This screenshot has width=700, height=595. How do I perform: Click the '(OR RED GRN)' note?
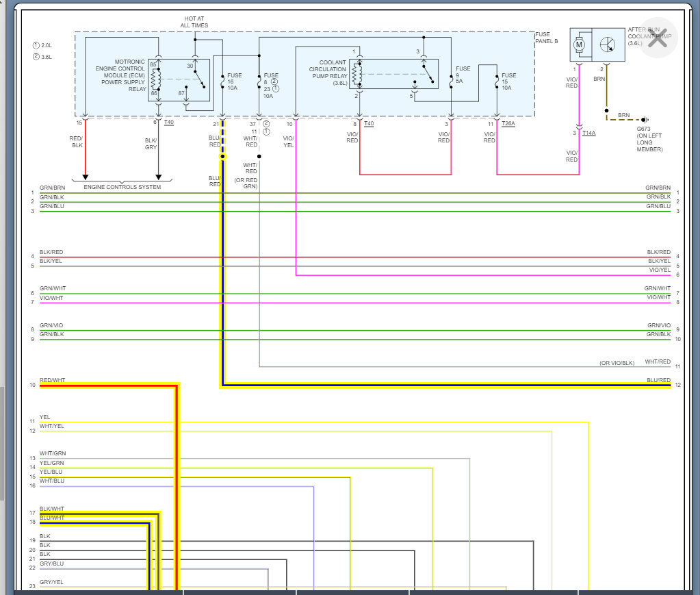pyautogui.click(x=246, y=183)
